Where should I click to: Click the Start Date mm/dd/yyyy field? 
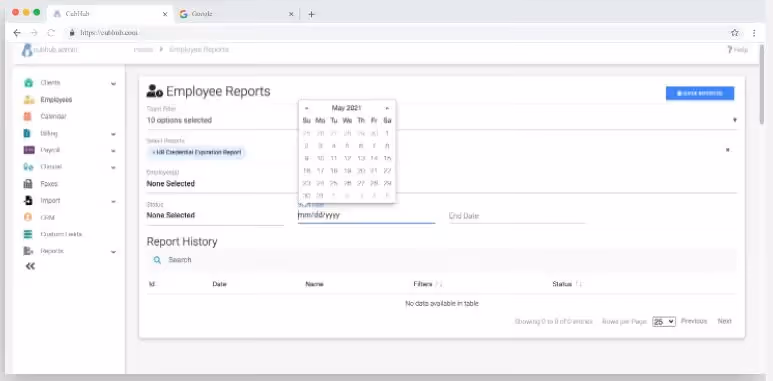366,215
